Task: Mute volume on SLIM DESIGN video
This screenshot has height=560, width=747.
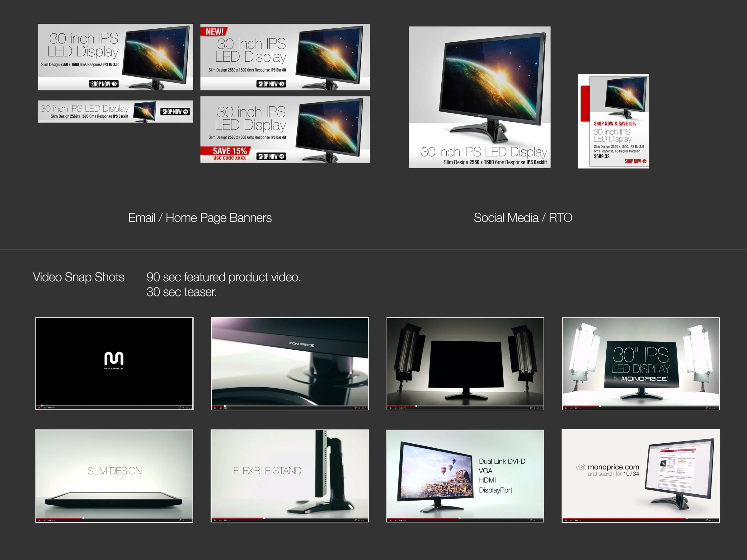Action: (x=45, y=520)
